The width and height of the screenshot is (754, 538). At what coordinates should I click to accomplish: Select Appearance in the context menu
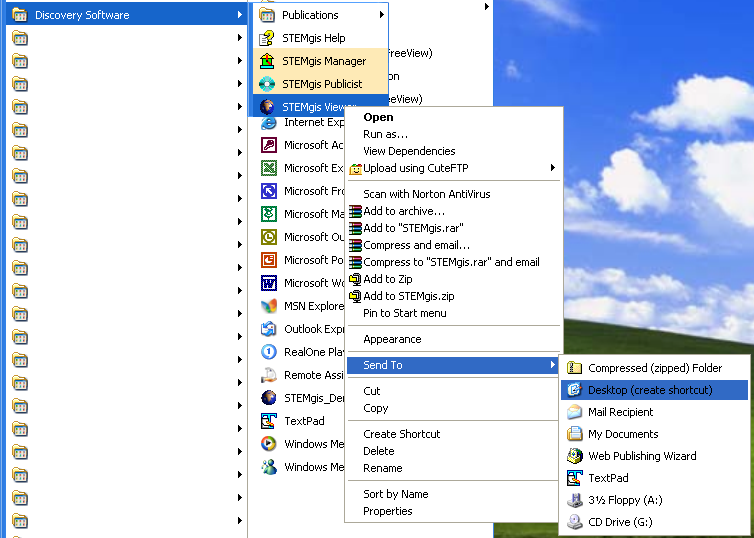tap(392, 339)
